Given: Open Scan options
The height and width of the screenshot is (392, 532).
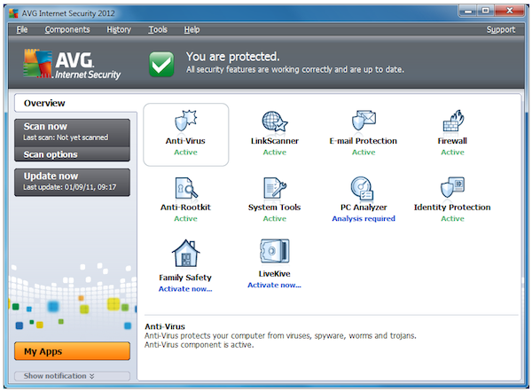Looking at the screenshot, I should pos(72,154).
